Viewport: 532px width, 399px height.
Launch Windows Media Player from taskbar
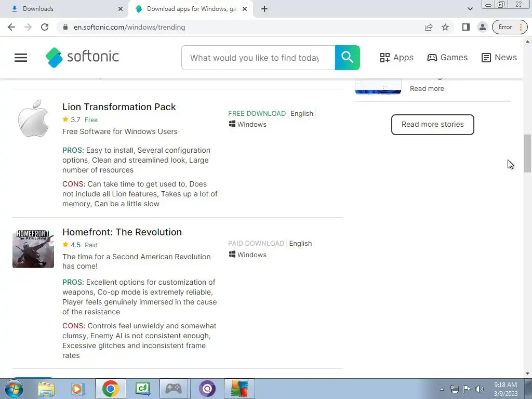tap(77, 389)
